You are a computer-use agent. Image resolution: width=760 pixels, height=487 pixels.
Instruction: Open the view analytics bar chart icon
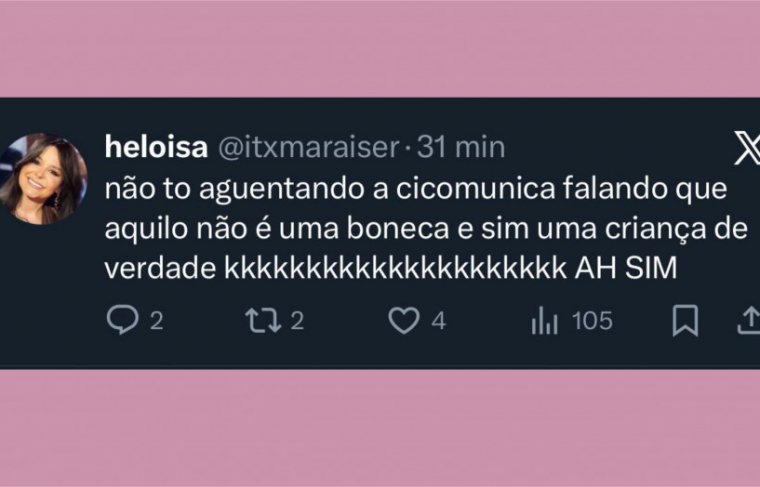tap(544, 321)
